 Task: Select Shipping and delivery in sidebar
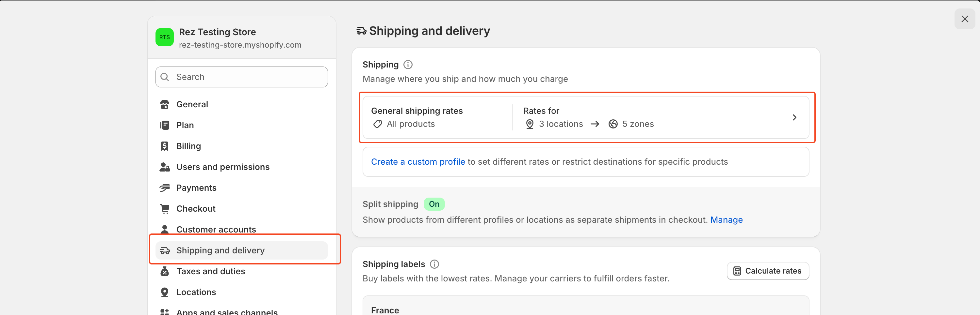[x=220, y=250]
